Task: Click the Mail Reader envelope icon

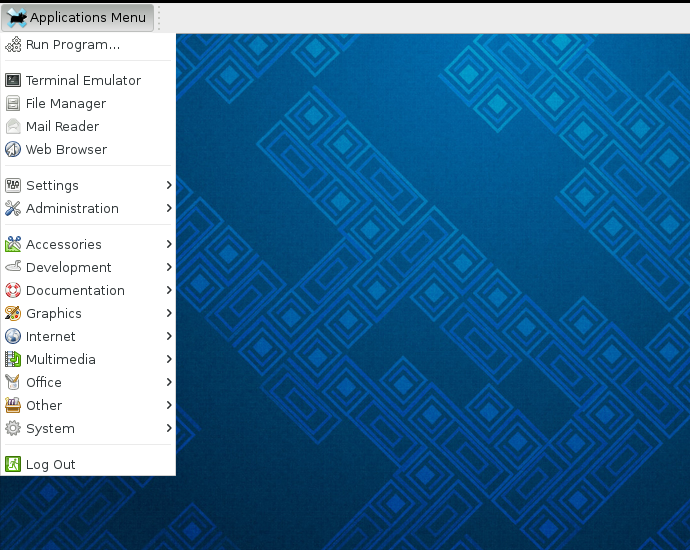Action: point(13,126)
